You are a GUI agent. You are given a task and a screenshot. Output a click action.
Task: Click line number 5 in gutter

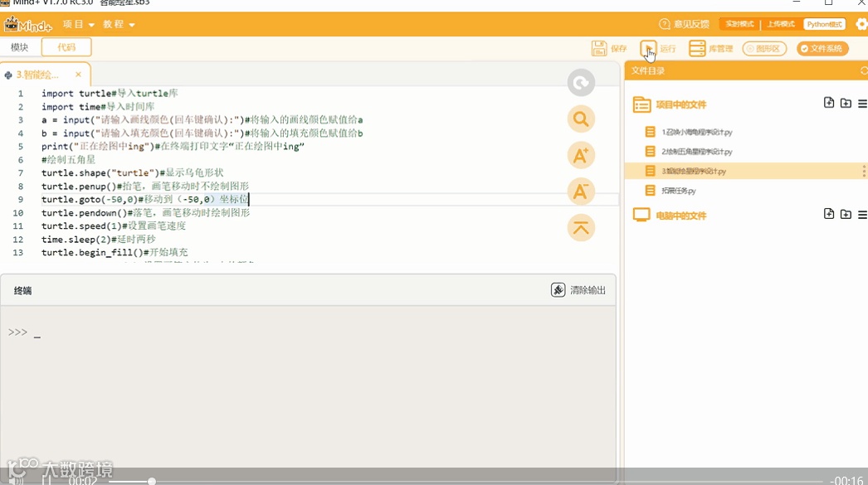[x=20, y=147]
